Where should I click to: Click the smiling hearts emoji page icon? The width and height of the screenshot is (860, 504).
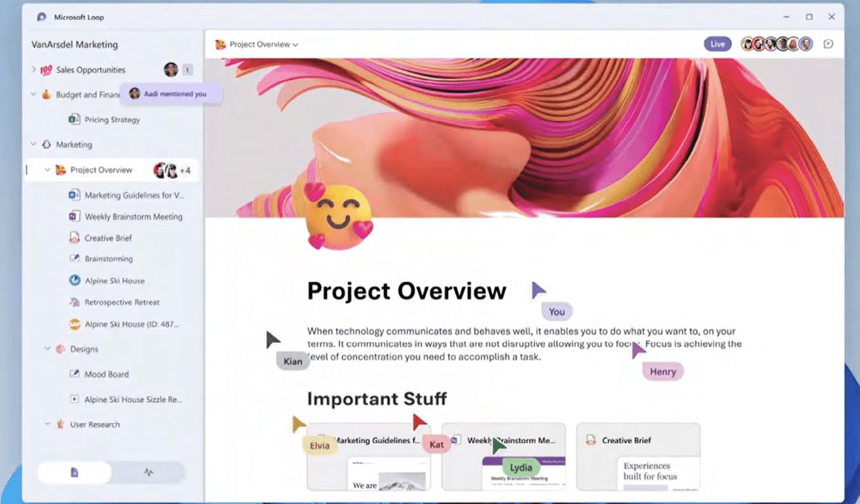click(x=340, y=216)
